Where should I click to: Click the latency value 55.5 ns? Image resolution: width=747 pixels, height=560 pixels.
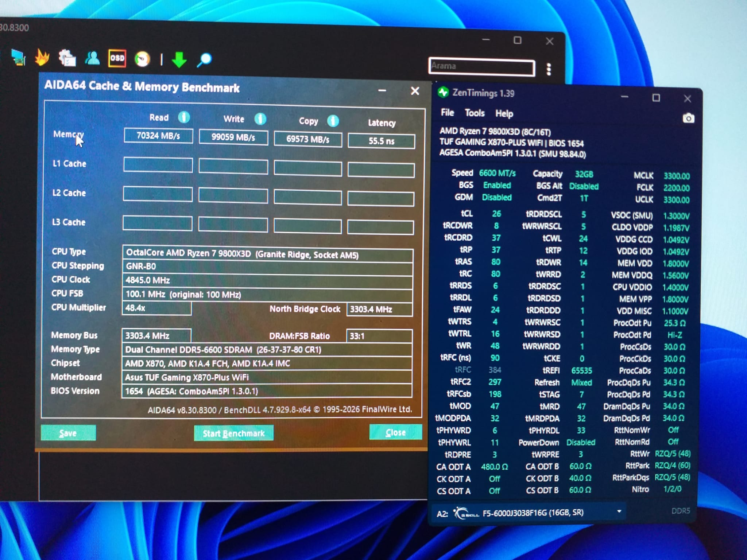point(381,141)
